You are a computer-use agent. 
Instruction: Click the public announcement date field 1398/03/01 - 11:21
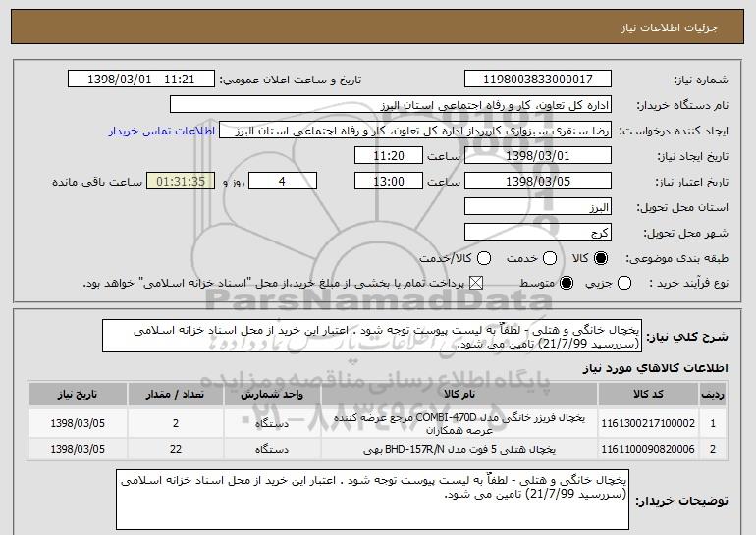[x=141, y=80]
